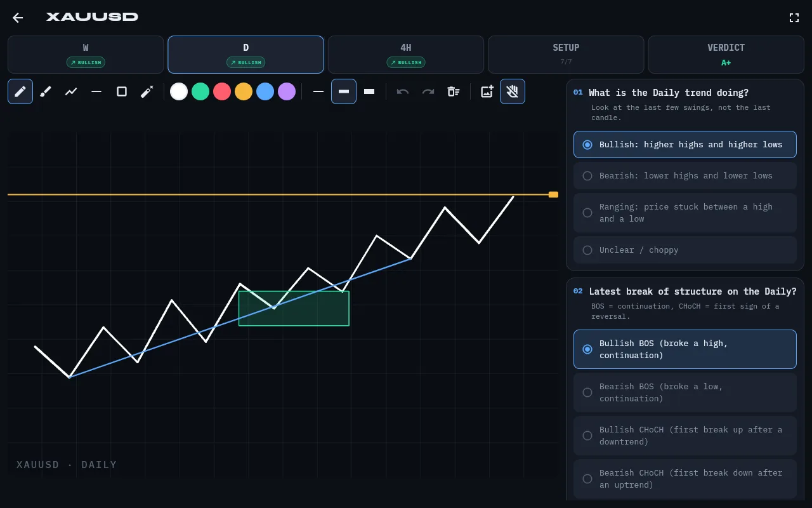Image resolution: width=812 pixels, height=508 pixels.
Task: Choose the yellow color swatch
Action: tap(244, 91)
